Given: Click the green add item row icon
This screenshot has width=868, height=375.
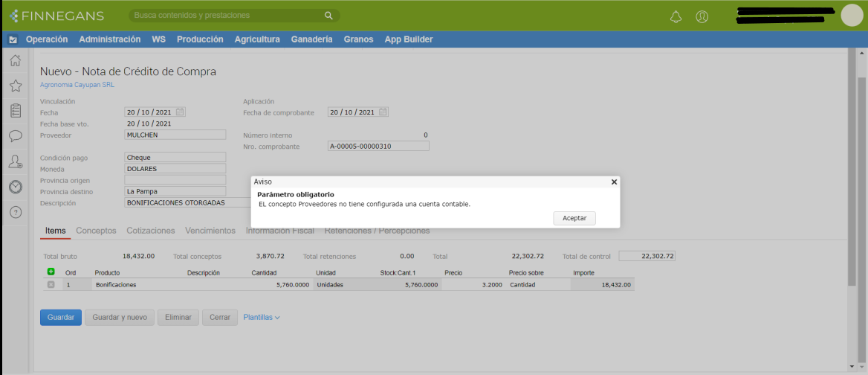Looking at the screenshot, I should point(51,272).
